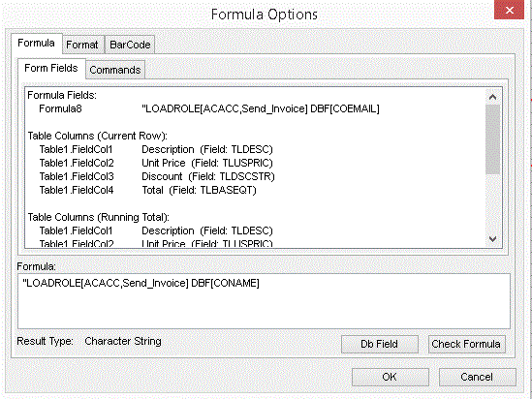The width and height of the screenshot is (532, 399).
Task: Click the scroll down arrow in fields list
Action: click(492, 239)
